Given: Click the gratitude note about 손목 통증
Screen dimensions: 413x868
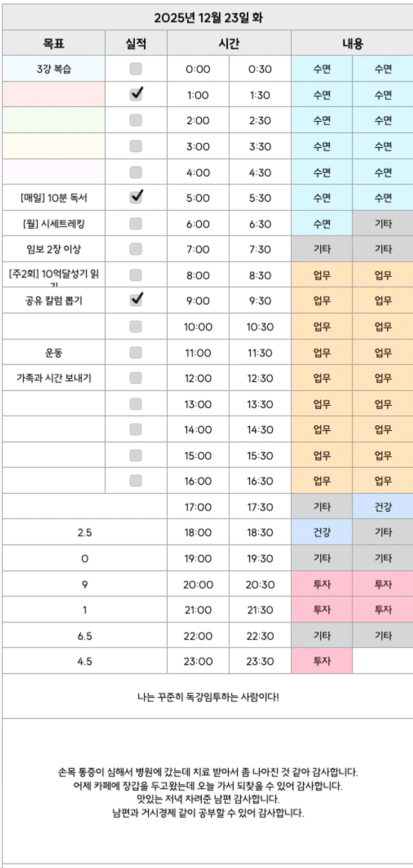Looking at the screenshot, I should click(x=208, y=772).
